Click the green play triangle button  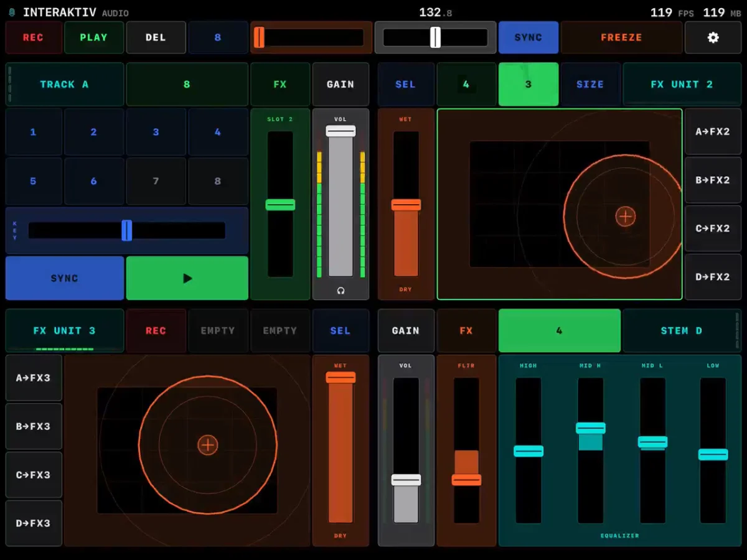pos(187,278)
